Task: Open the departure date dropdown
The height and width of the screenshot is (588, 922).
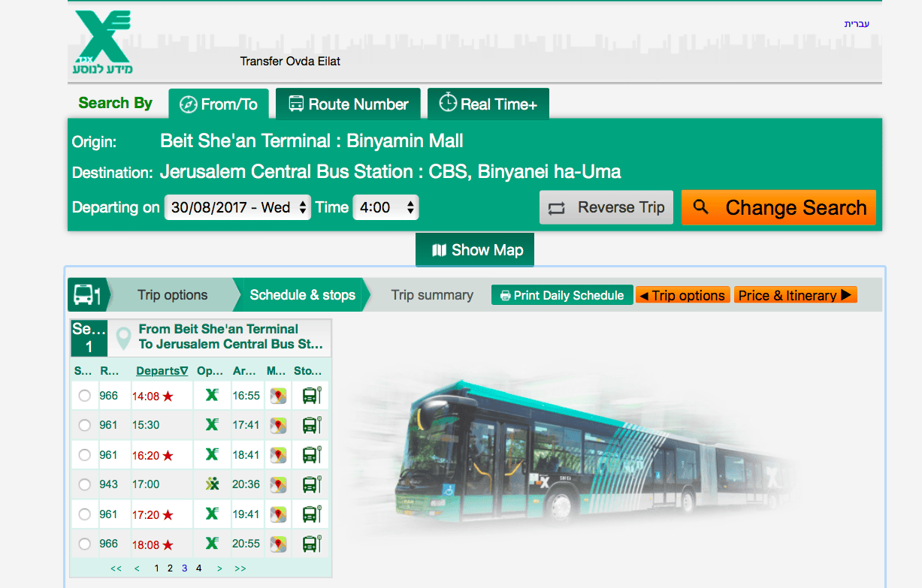Action: (x=237, y=208)
